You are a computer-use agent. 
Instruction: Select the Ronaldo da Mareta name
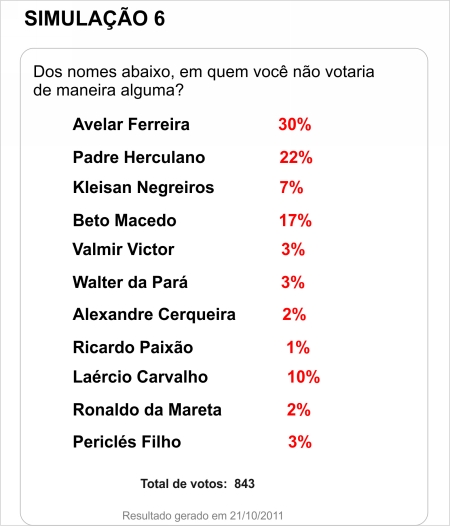click(x=147, y=410)
